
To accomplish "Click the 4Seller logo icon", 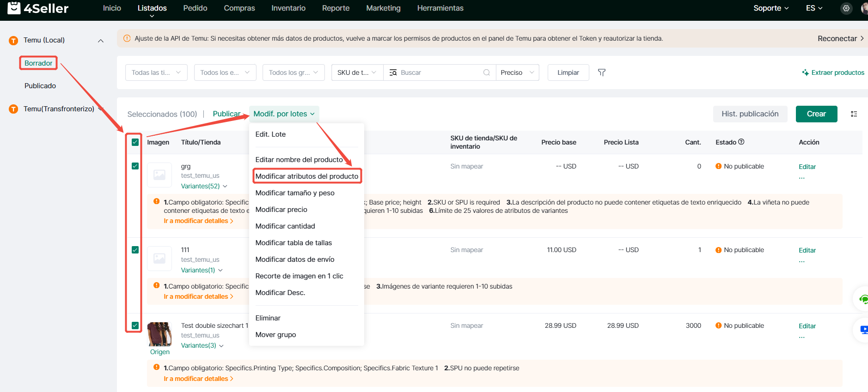I will pos(14,8).
